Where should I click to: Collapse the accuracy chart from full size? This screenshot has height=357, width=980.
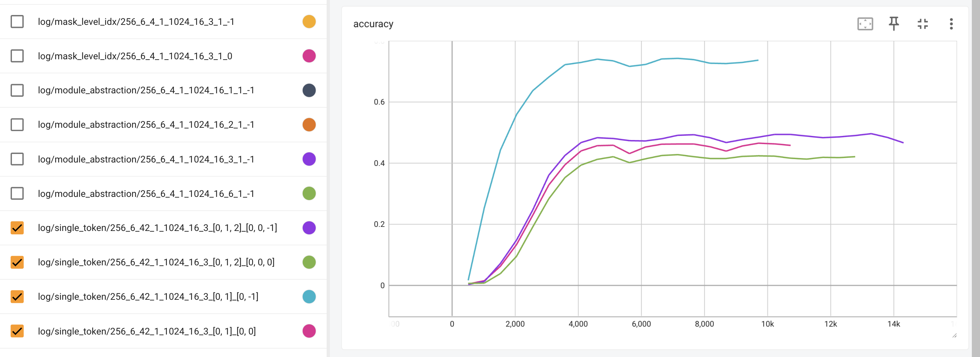point(922,24)
